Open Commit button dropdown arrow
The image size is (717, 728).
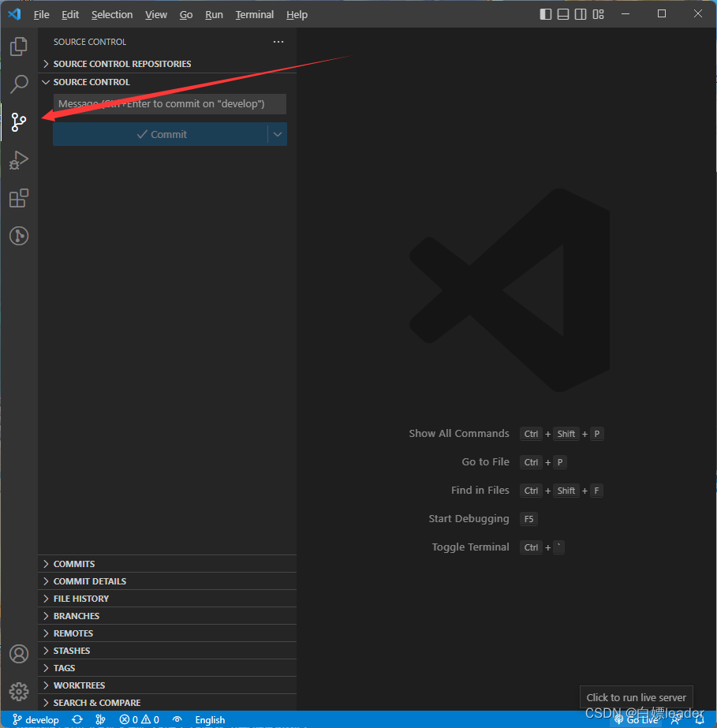278,134
